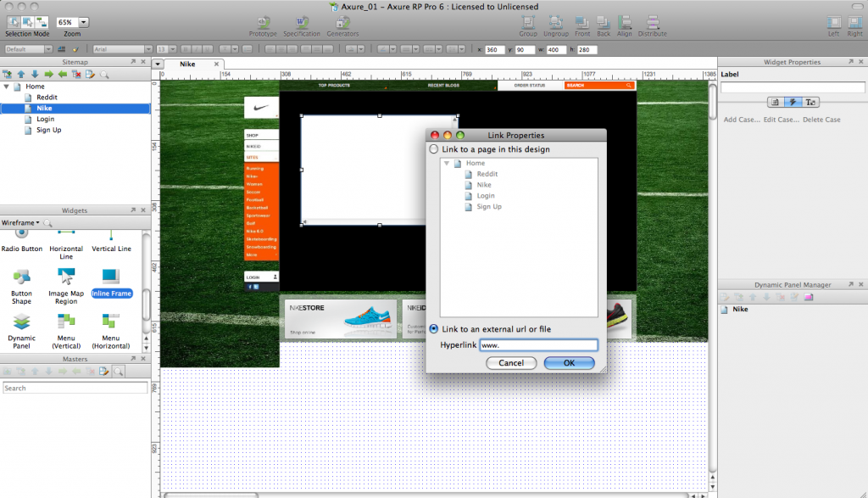Viewport: 868px width, 498px height.
Task: Indent page with green right arrow
Action: click(x=48, y=74)
